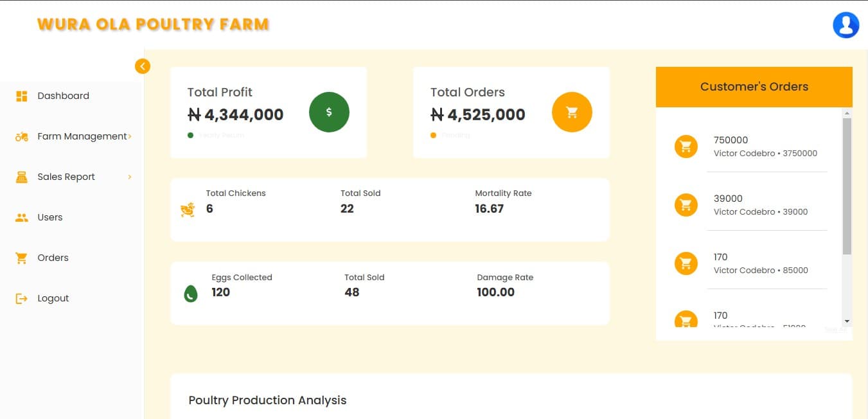Click the Poultry Production Analysis heading
The width and height of the screenshot is (868, 419).
[x=267, y=400]
